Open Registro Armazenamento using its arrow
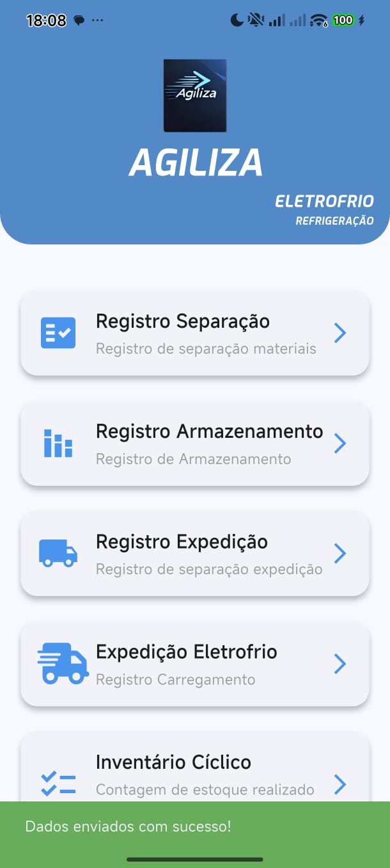 (339, 443)
